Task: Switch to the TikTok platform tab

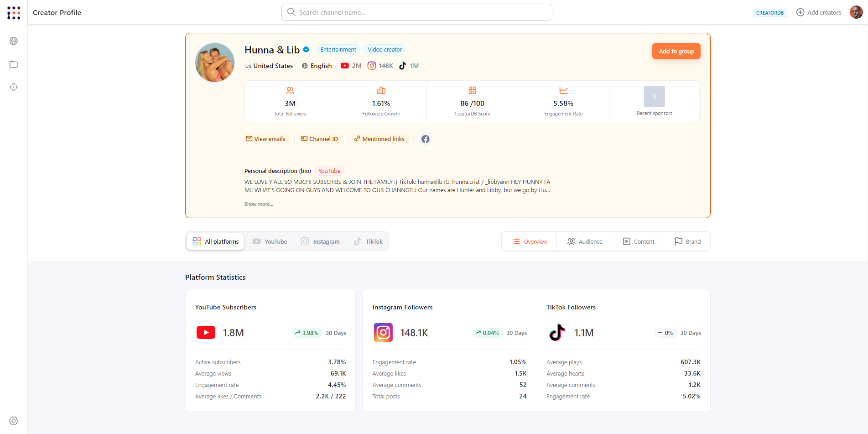Action: point(369,241)
